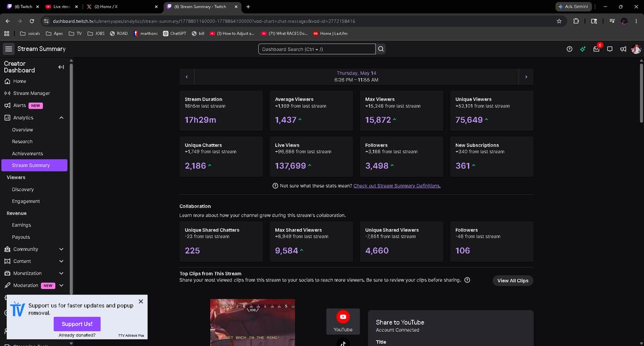Select the New Subscriptions 361 card
Viewport: 644px width, 346px height.
[x=492, y=157]
